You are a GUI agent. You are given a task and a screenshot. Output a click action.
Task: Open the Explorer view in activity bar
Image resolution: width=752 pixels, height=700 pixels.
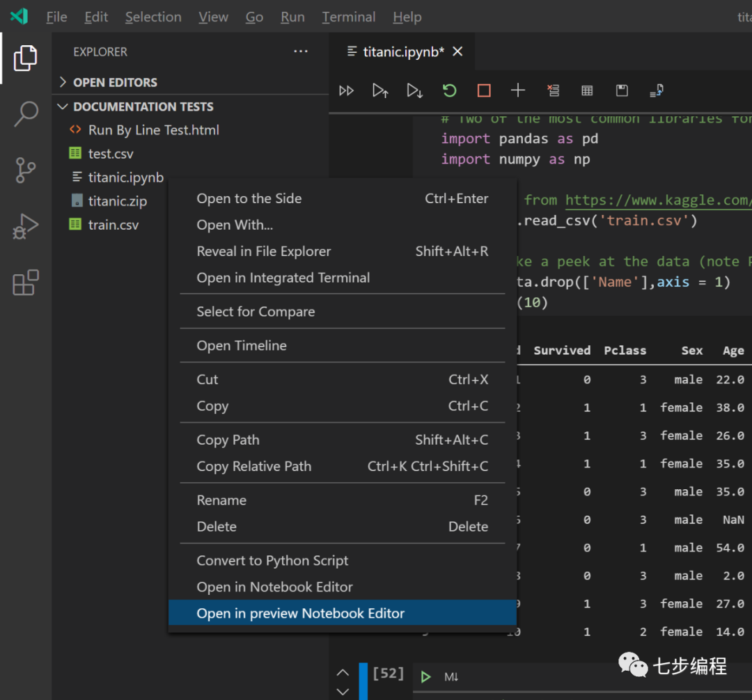(x=25, y=58)
